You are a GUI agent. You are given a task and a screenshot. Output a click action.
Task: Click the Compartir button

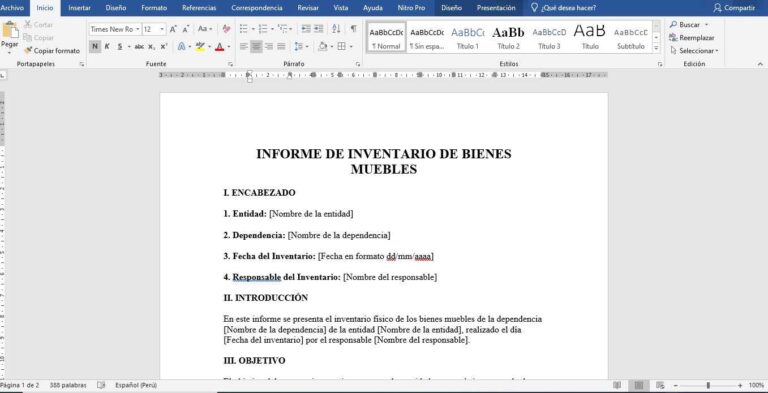(734, 8)
